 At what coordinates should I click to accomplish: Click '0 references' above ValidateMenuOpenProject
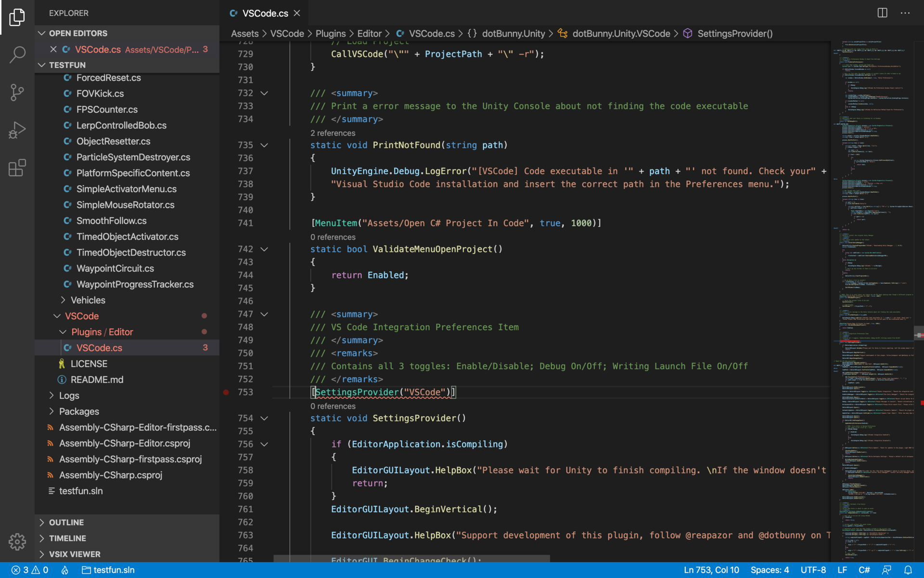pyautogui.click(x=333, y=237)
